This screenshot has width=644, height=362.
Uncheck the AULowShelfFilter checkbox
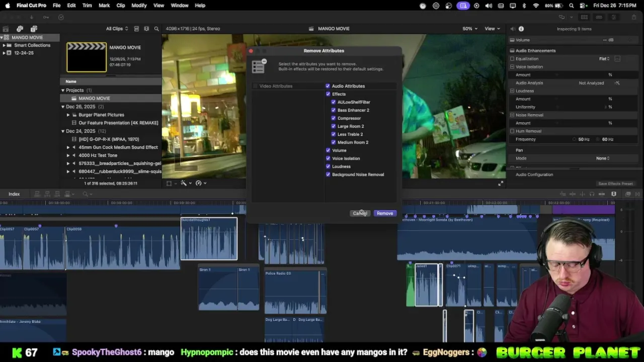333,102
